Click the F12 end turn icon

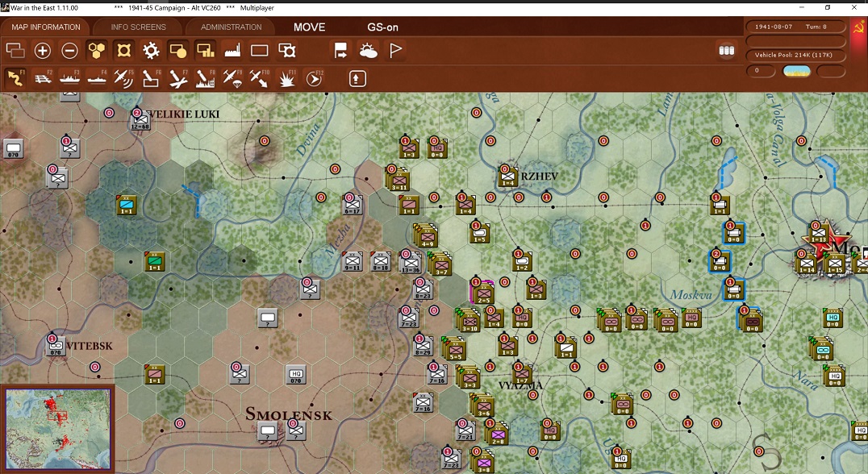tap(313, 78)
